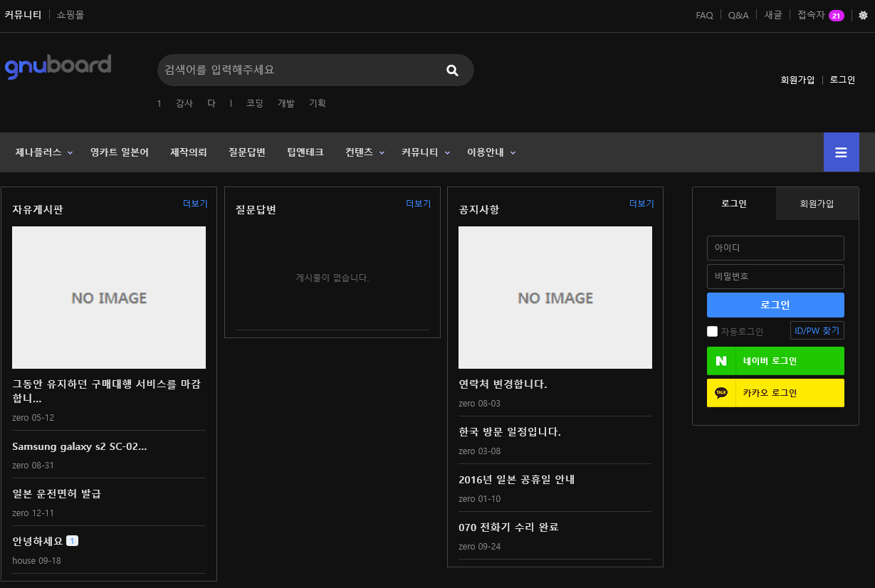875x588 pixels.
Task: Enable the 자동로그인 checkbox
Action: (x=712, y=331)
